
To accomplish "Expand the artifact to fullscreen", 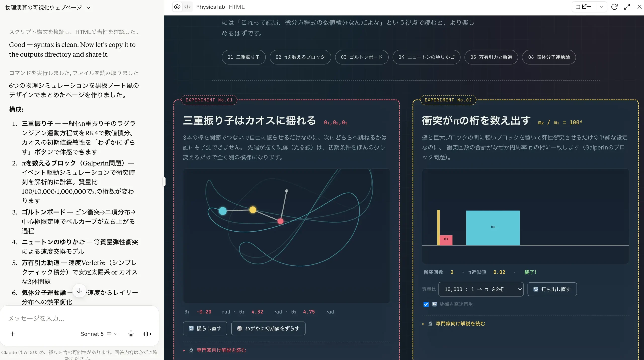I will 627,7.
